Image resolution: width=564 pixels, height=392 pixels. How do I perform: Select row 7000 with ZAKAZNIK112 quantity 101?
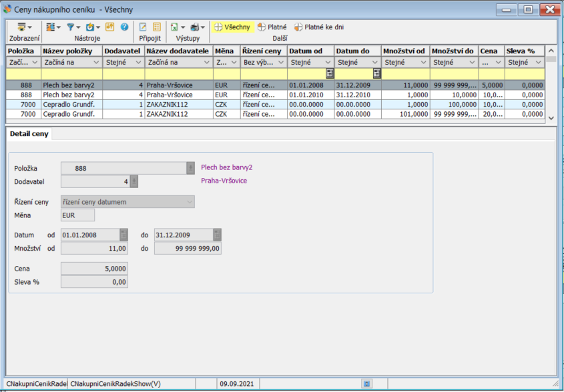267,114
